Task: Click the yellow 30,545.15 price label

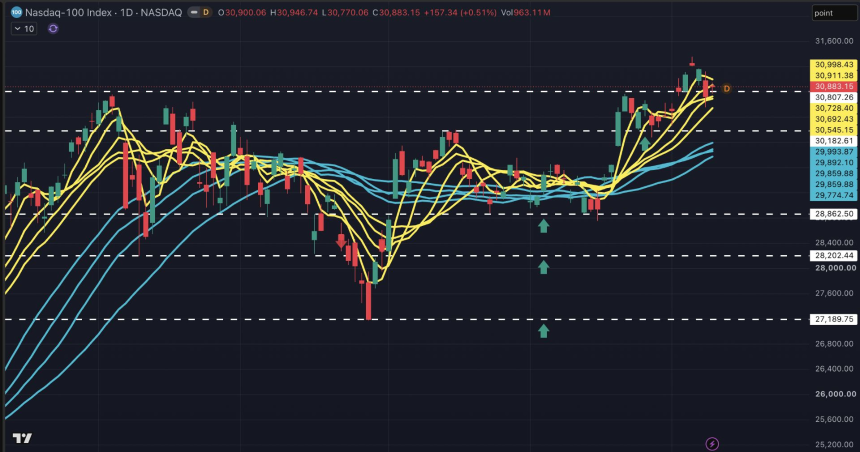Action: pyautogui.click(x=833, y=130)
